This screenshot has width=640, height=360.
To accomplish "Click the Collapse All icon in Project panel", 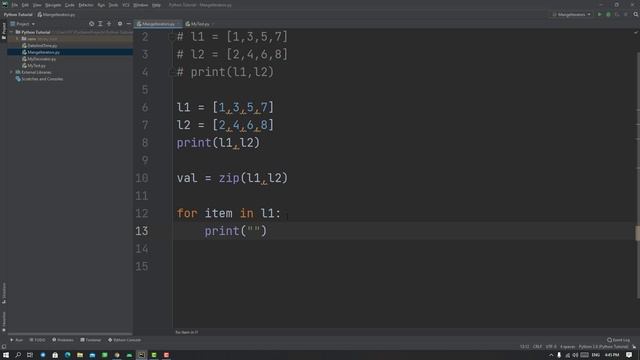I will pos(109,24).
